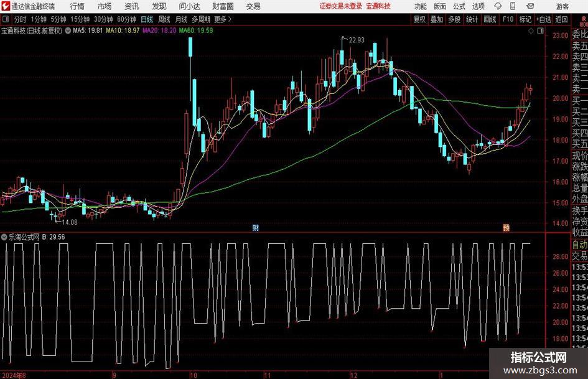Click the 标记 mark button
Viewport: 588px width, 379px height.
point(525,19)
